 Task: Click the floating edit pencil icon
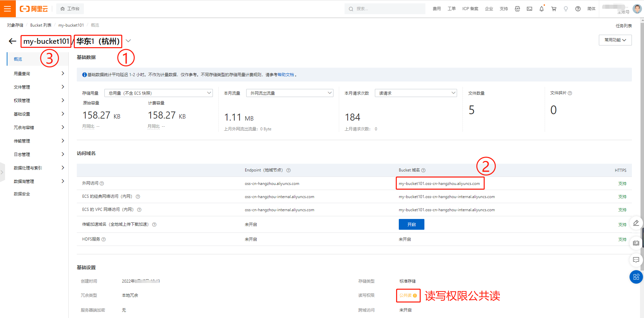(636, 223)
